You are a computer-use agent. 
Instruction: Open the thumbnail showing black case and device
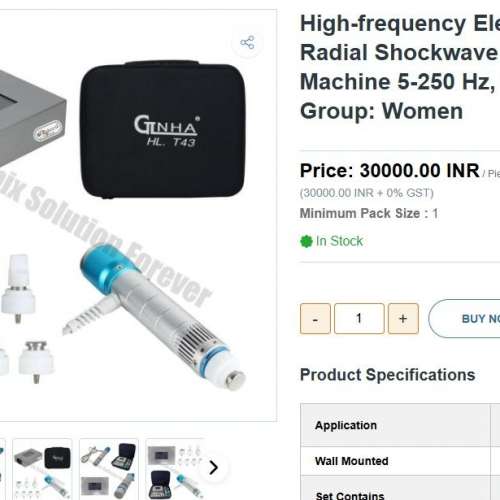[x=42, y=469]
